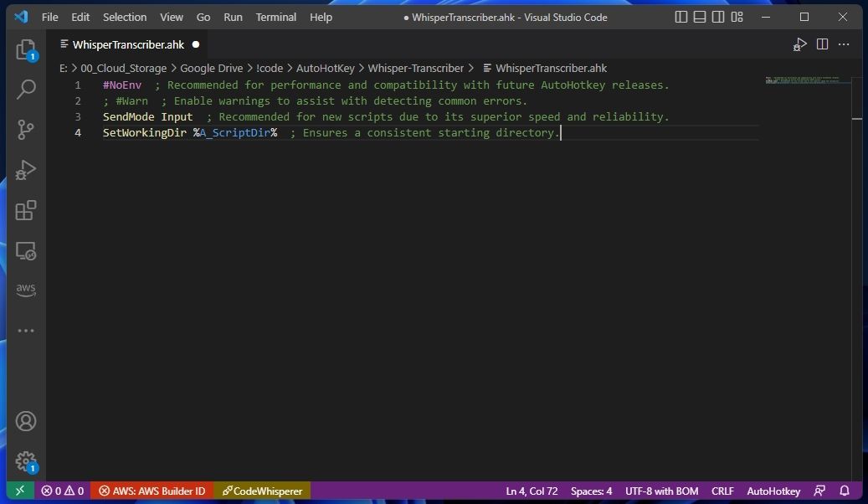Open the Source Control icon
Image resolution: width=868 pixels, height=504 pixels.
tap(25, 130)
